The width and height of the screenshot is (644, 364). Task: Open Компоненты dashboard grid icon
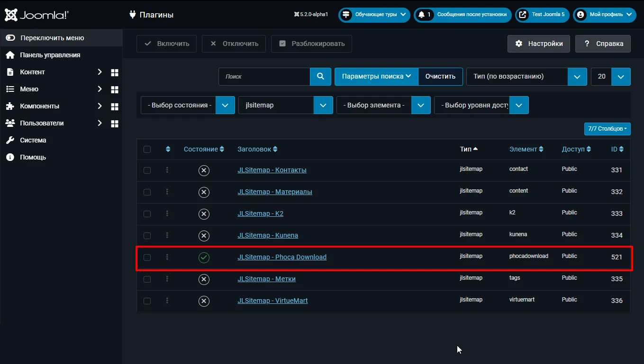pos(114,107)
